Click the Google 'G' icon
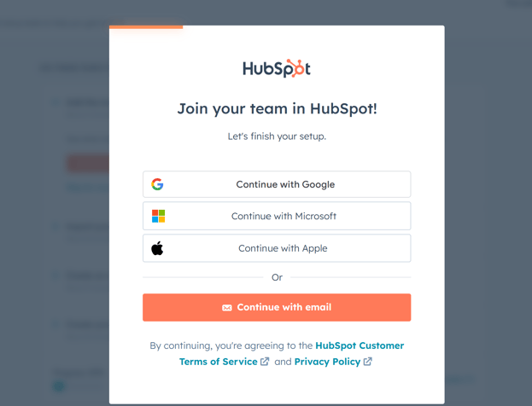The image size is (532, 406). [x=157, y=184]
